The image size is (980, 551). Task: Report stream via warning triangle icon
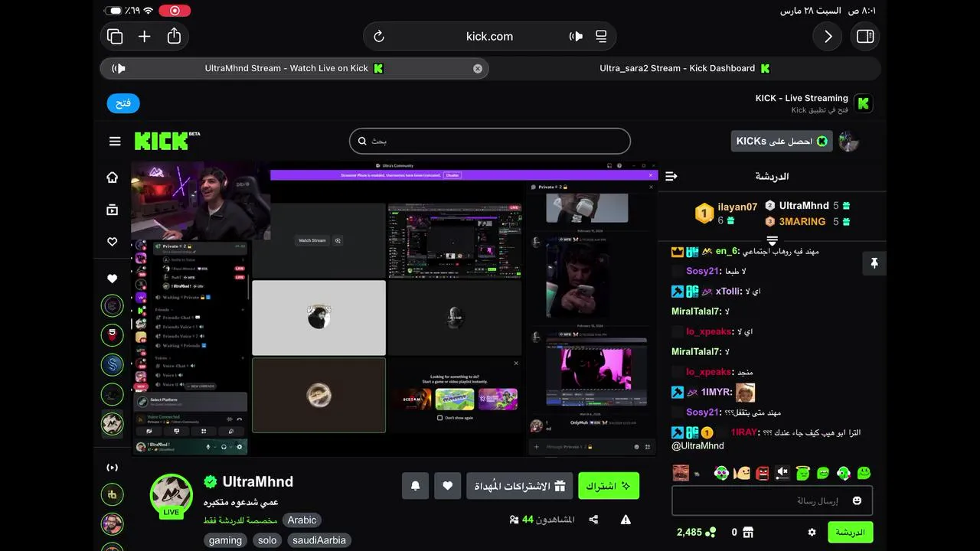coord(626,520)
